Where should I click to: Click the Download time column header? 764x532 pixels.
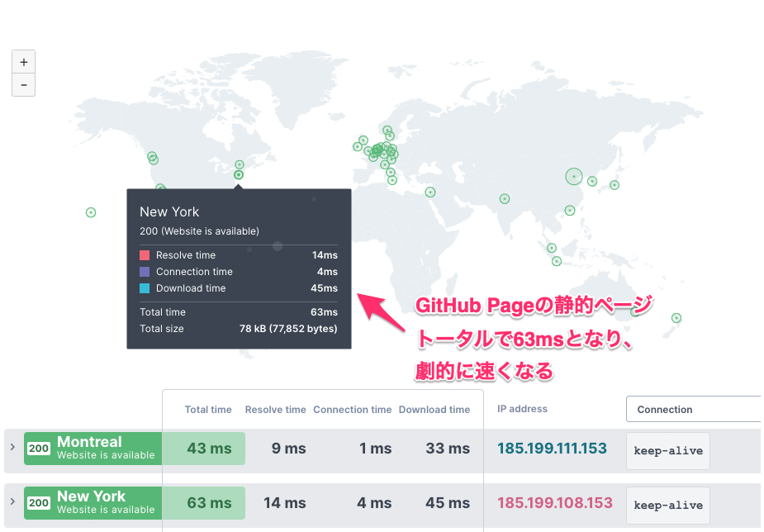point(434,410)
